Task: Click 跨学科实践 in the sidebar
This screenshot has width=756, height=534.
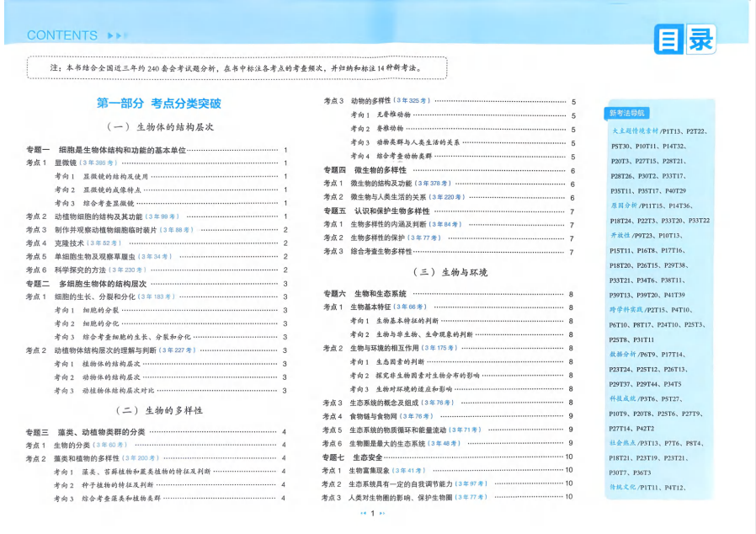Action: 626,310
